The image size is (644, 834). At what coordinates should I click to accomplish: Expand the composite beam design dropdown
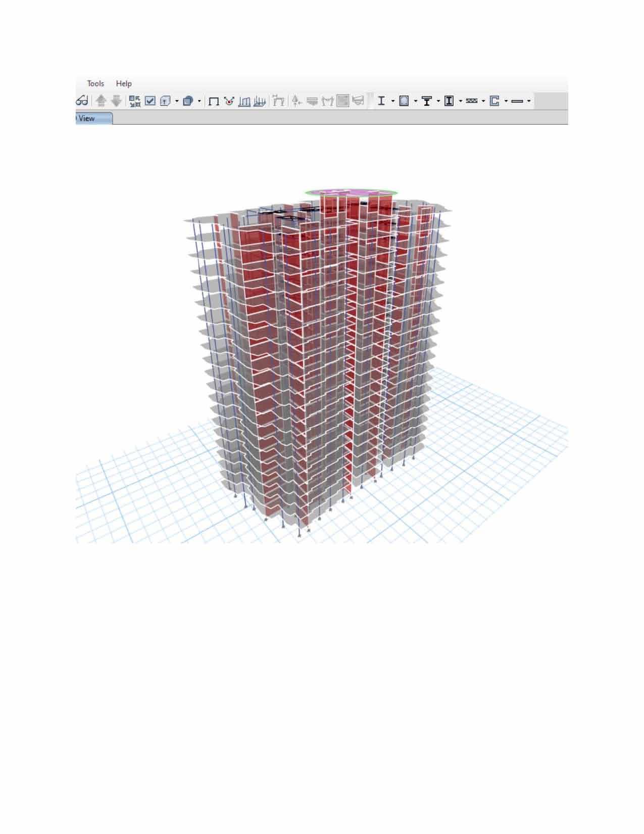point(438,101)
